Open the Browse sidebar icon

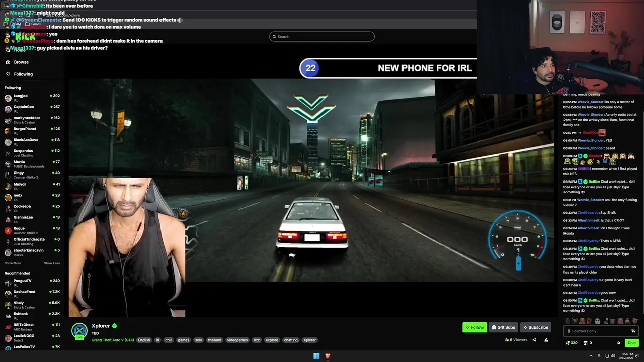(8, 62)
